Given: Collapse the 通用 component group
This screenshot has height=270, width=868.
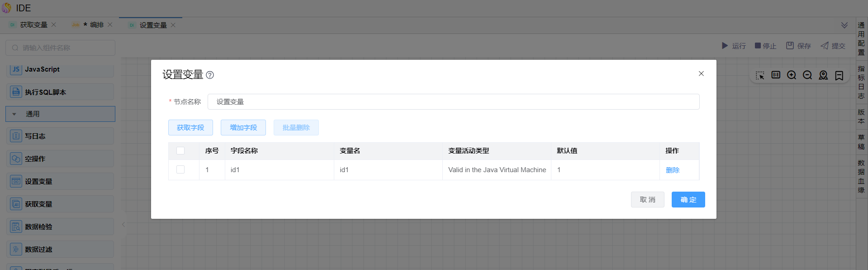Looking at the screenshot, I should pos(14,114).
